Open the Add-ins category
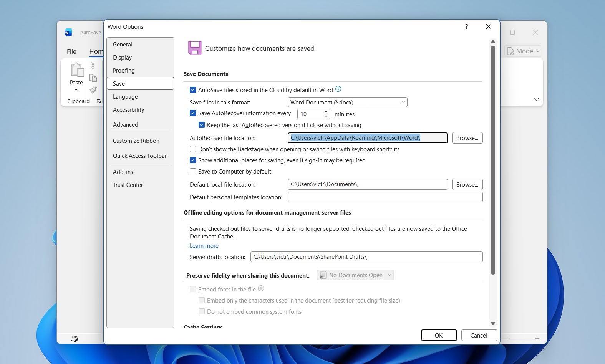This screenshot has height=364, width=605. [140, 172]
